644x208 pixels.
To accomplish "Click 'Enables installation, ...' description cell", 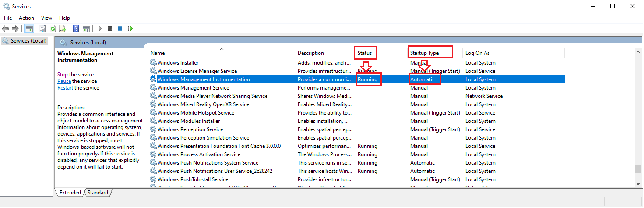I will (x=323, y=121).
